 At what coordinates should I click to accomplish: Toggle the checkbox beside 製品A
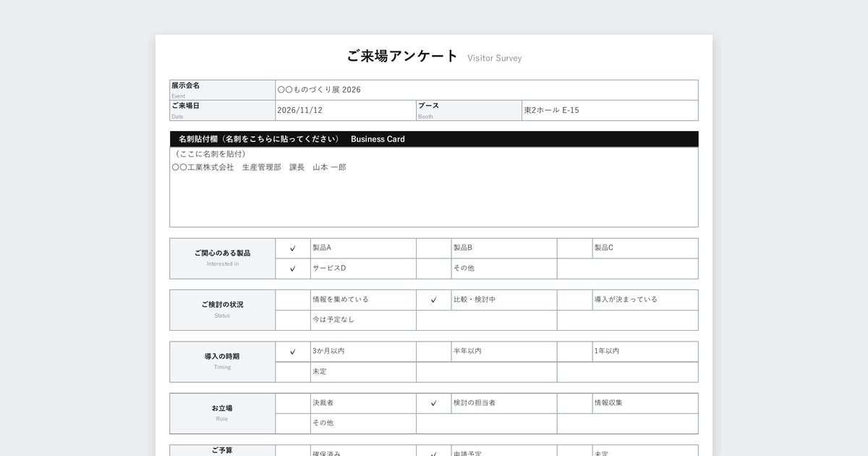click(293, 248)
